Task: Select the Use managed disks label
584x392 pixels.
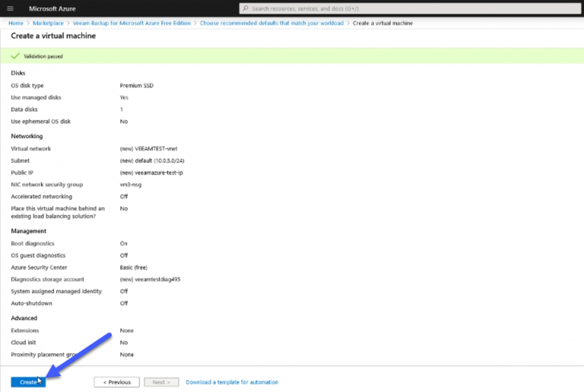Action: pos(36,97)
